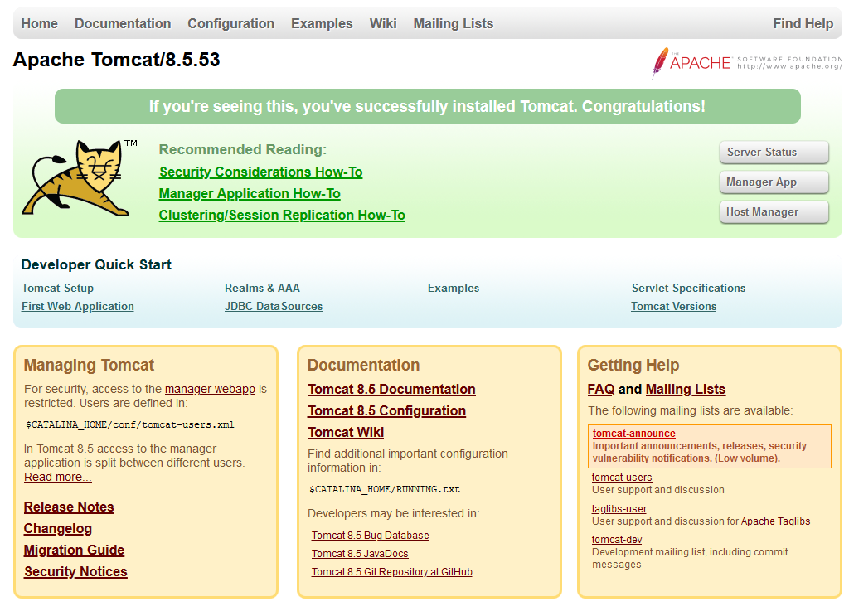Open Tomcat 8.5 Documentation link
This screenshot has width=849, height=616.
pos(391,389)
